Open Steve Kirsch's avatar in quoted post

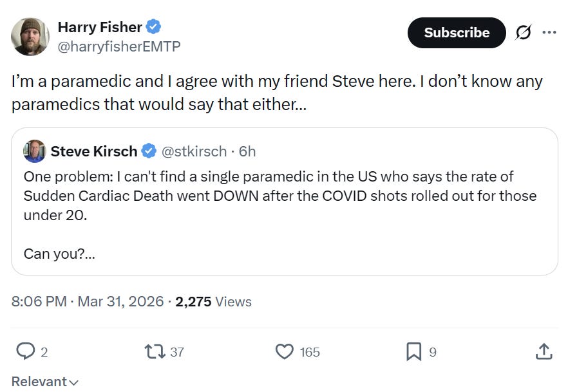tap(35, 151)
